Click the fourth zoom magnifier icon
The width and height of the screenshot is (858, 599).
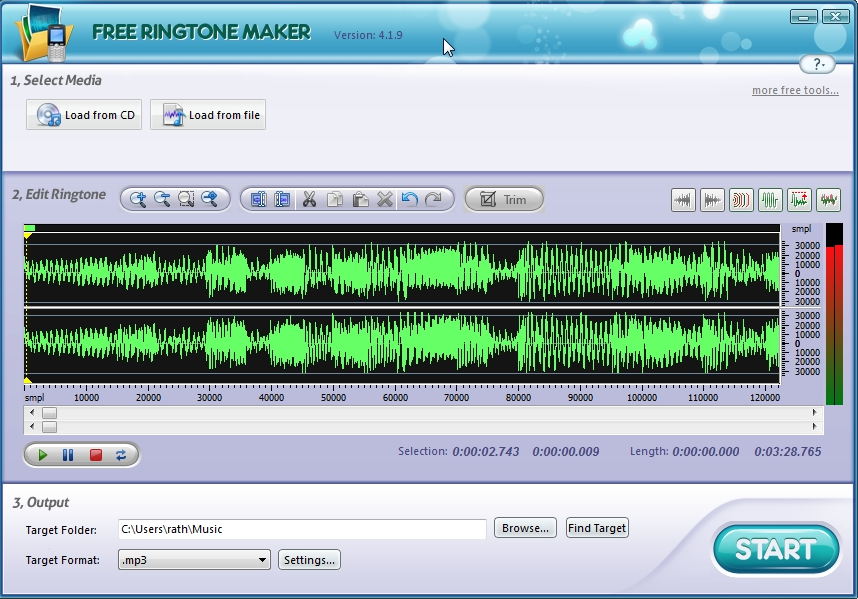[210, 199]
